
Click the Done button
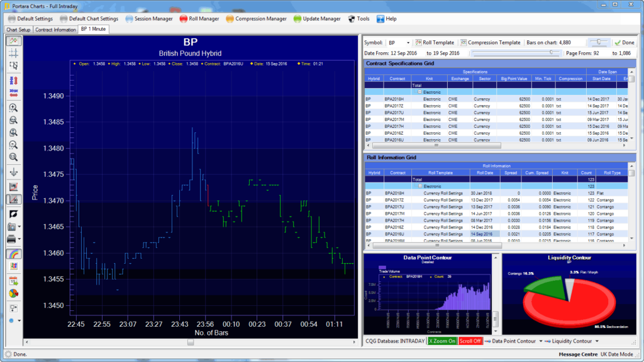pos(625,42)
